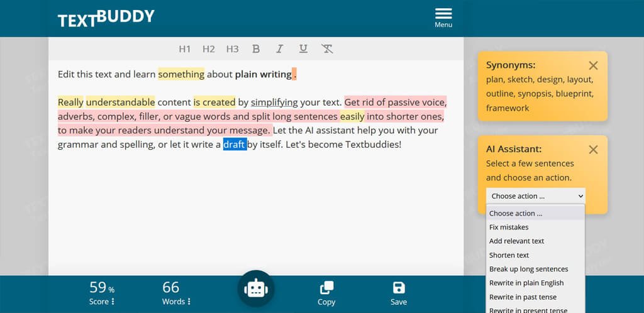Expand the Score details dots
Screen dimensions: 644x313
113,302
